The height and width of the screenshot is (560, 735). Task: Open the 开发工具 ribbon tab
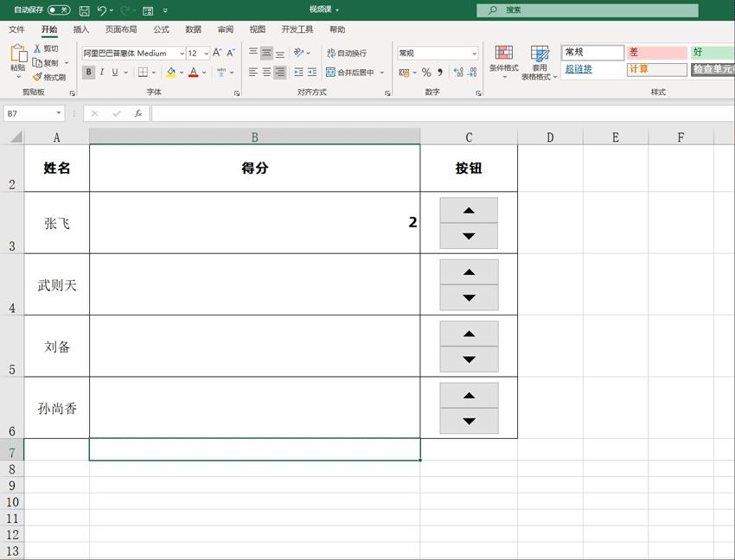[x=296, y=29]
